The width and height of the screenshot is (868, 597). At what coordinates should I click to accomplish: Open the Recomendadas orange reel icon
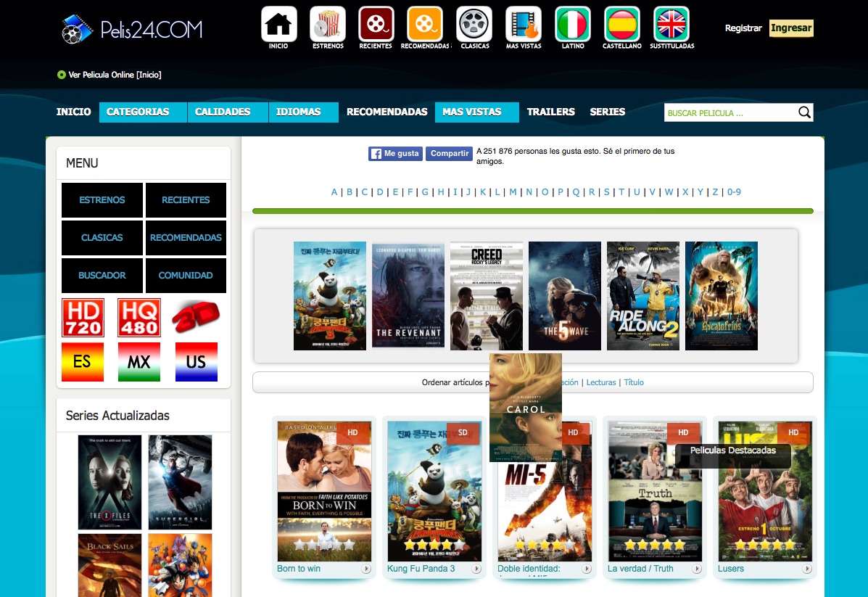pos(425,25)
